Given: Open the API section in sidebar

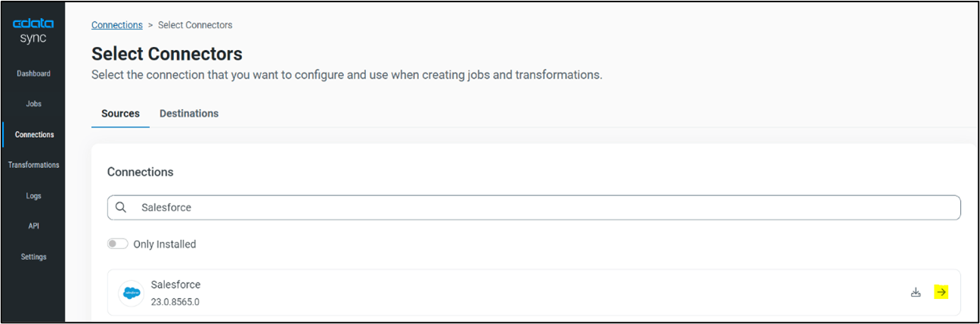Looking at the screenshot, I should (x=33, y=226).
